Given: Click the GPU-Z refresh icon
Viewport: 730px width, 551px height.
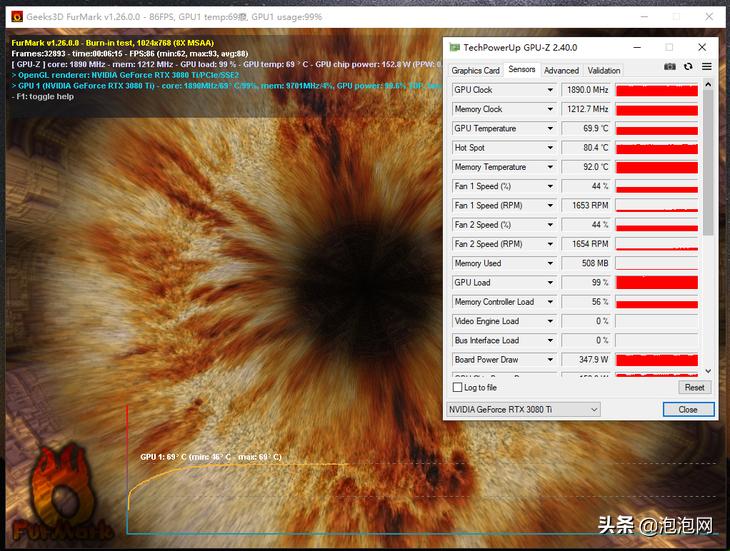Looking at the screenshot, I should [x=688, y=67].
